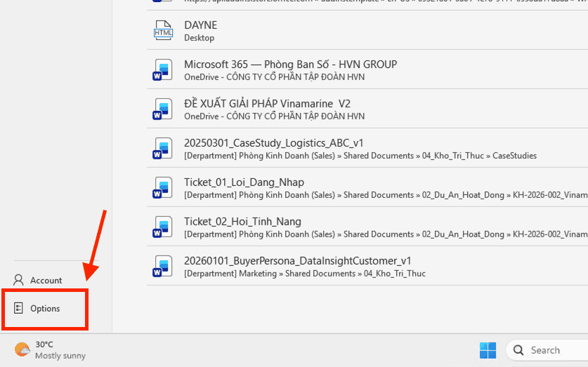Open Ticket_02_Hoi_Tinh_Nang document
The image size is (588, 367).
tap(242, 222)
